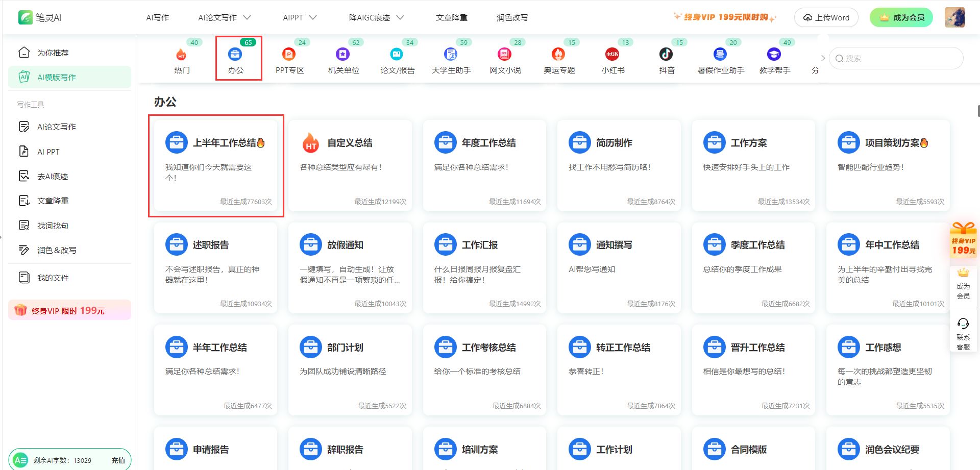Open the 通知撰写 template card
Image resolution: width=980 pixels, height=470 pixels.
[619, 267]
